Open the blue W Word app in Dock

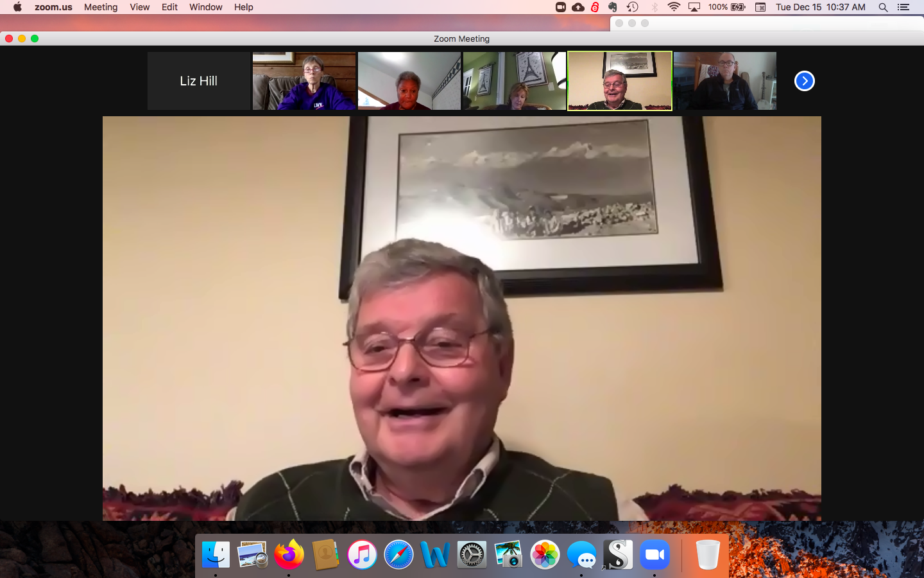(x=435, y=554)
